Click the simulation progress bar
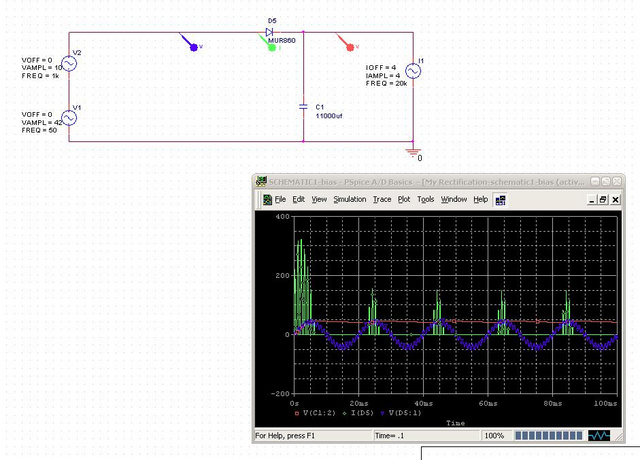640x460 pixels. (549, 436)
